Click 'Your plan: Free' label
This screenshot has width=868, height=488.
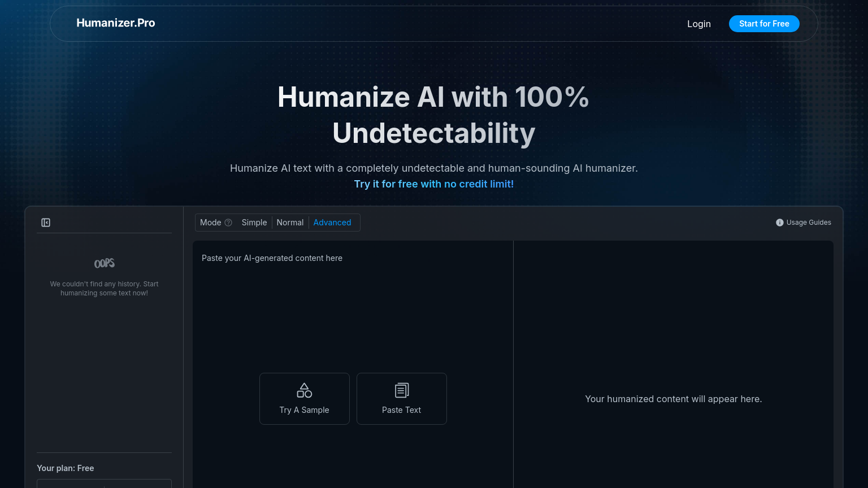point(66,468)
